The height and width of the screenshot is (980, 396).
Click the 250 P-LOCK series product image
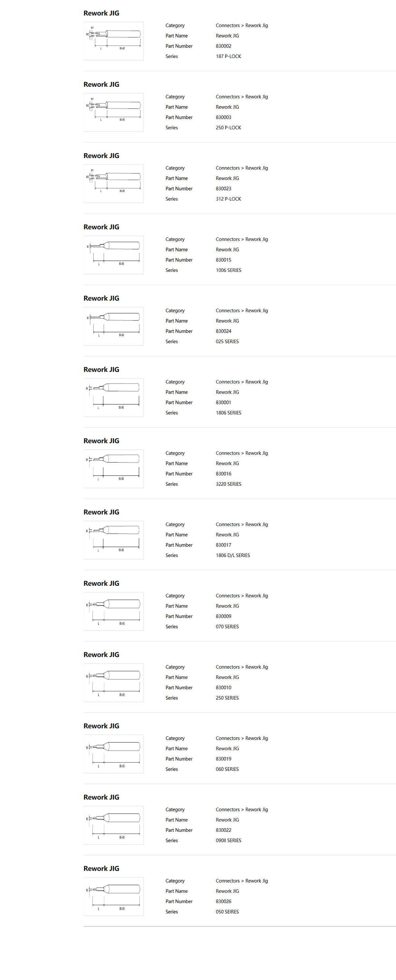coord(114,112)
